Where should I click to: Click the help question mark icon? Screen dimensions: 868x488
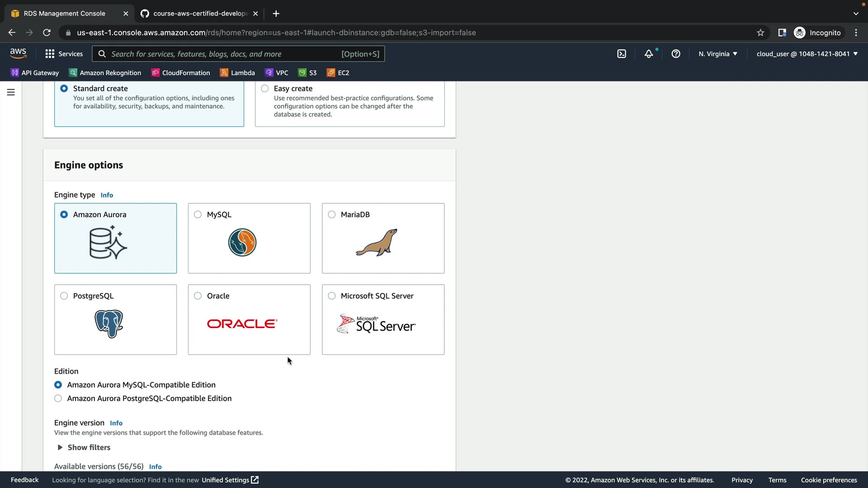point(676,54)
